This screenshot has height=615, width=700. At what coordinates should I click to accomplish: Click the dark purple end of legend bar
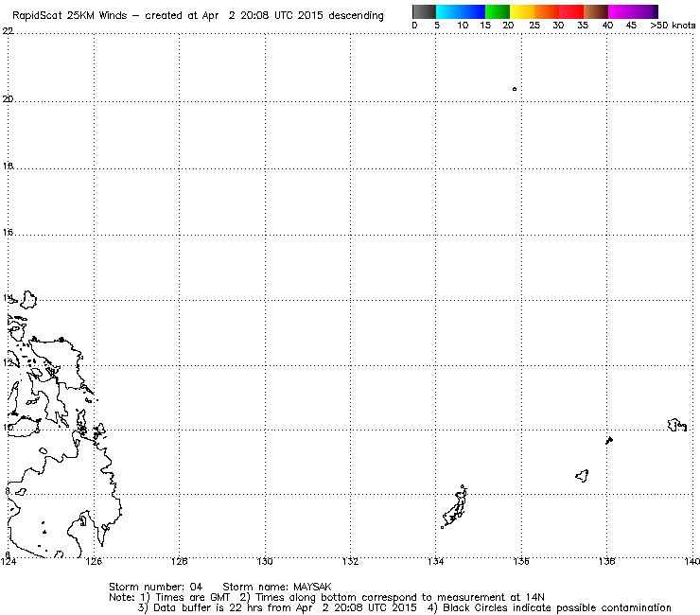pyautogui.click(x=655, y=11)
